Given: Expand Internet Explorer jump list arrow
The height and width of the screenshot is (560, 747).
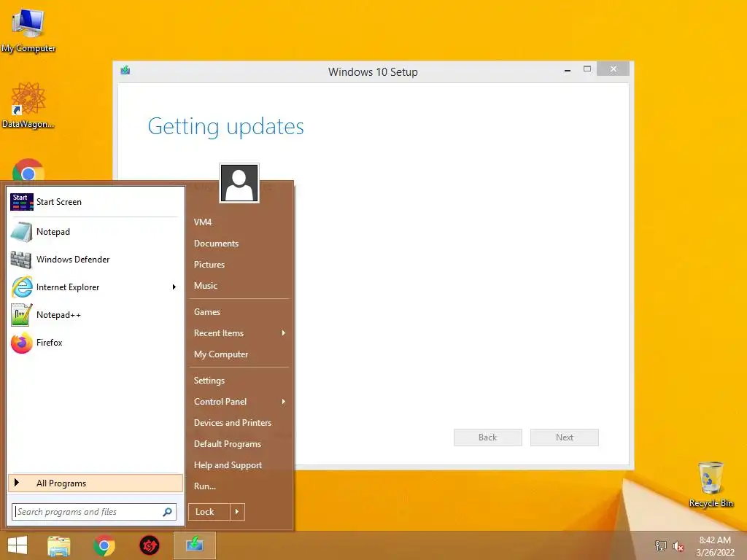Looking at the screenshot, I should (174, 287).
